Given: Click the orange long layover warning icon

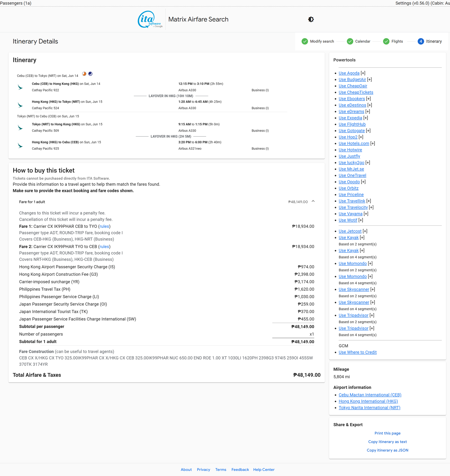Looking at the screenshot, I should tap(84, 74).
